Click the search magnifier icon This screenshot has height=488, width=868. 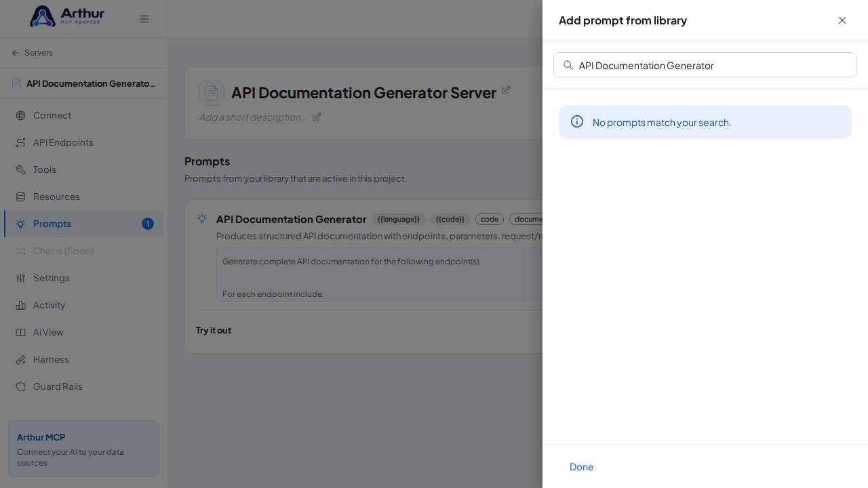click(x=568, y=65)
